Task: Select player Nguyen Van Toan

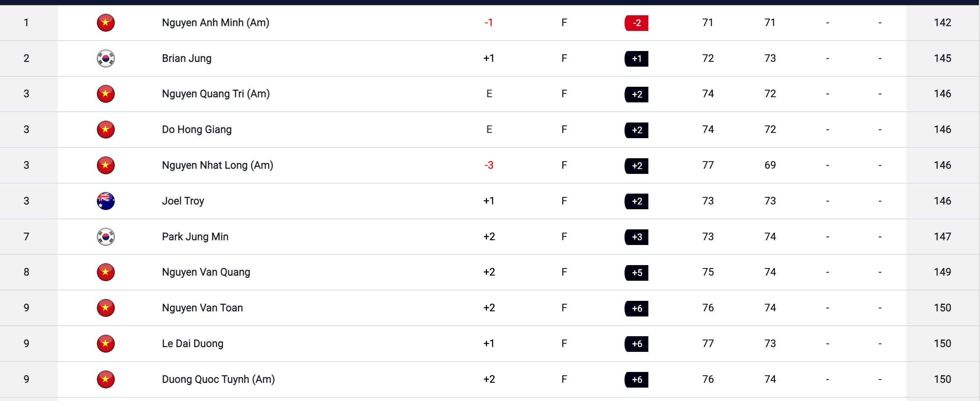Action: pyautogui.click(x=202, y=308)
